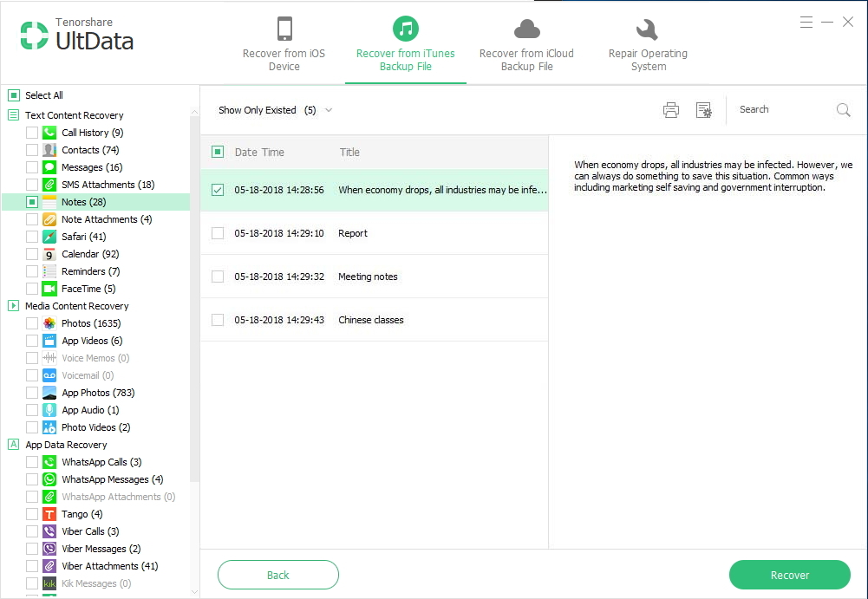The width and height of the screenshot is (868, 599).
Task: Click the printer icon in toolbar
Action: 670,110
